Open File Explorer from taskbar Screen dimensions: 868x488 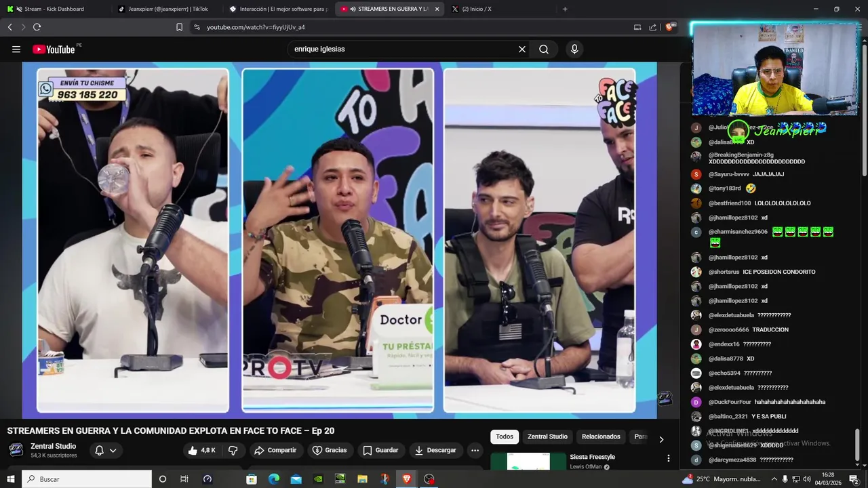click(362, 479)
